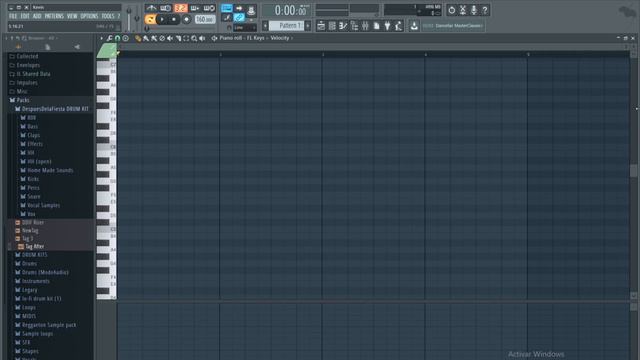Open the Channel rack step grid icon
Viewport: 640px width, 360px height.
(x=332, y=26)
